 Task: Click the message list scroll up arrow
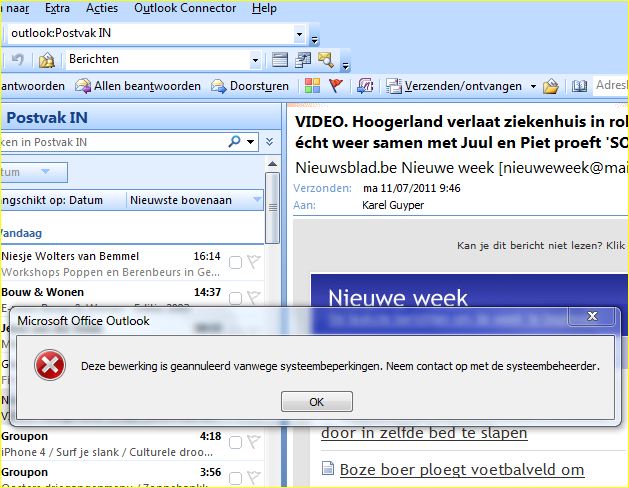point(272,164)
